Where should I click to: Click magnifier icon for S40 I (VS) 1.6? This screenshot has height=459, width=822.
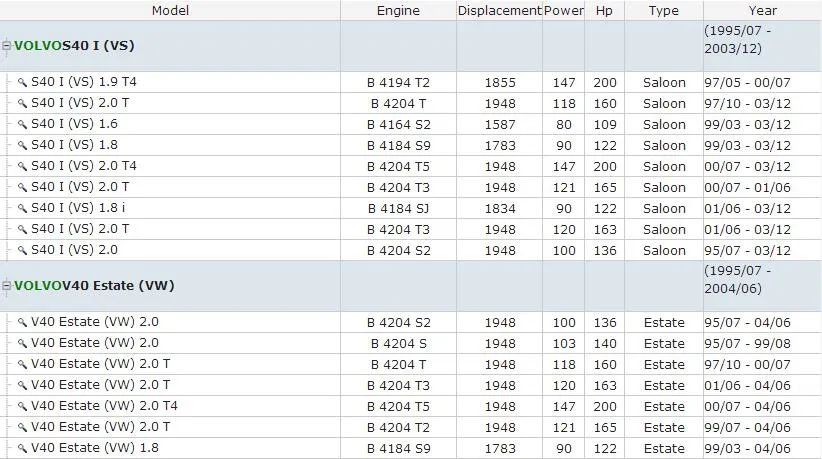22,124
